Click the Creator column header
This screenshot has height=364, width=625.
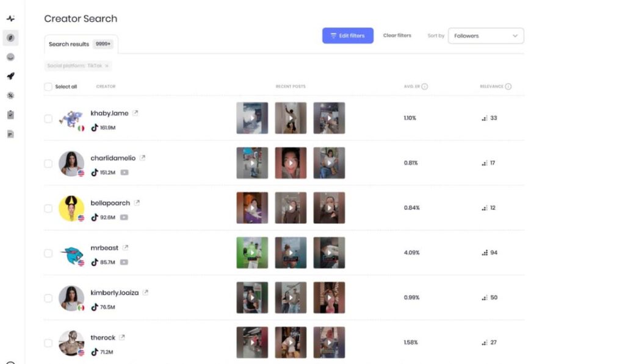106,87
